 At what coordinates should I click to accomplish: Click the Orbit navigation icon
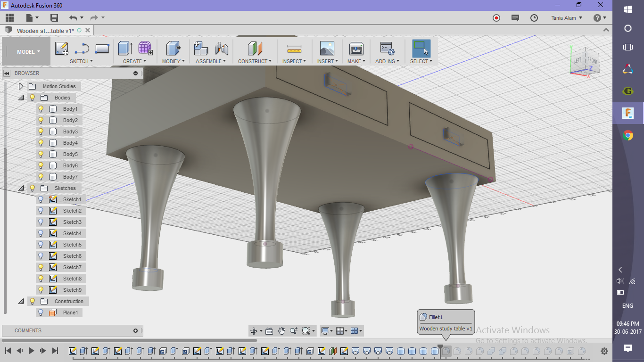254,331
